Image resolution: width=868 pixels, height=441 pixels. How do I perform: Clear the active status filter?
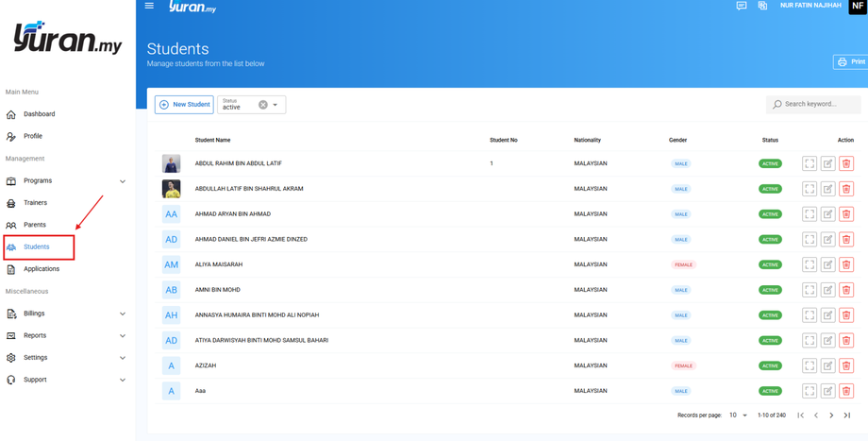coord(263,105)
